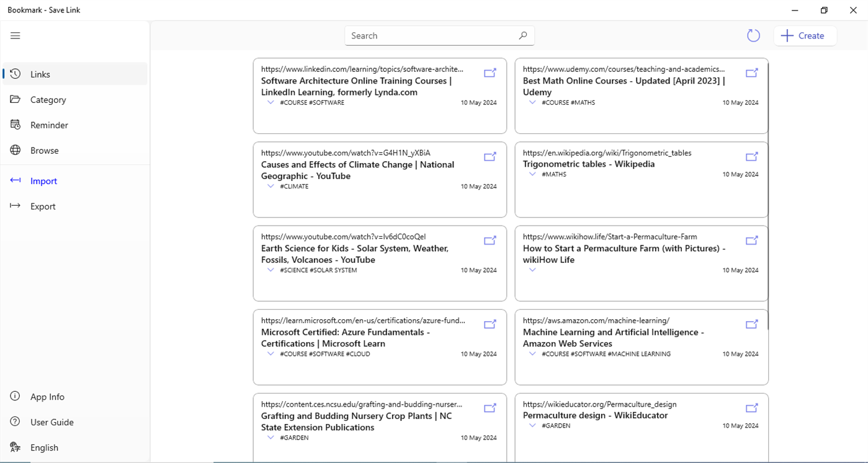Screen dimensions: 868x463
Task: Expand the Permaculture design WikiEducator card
Action: [x=532, y=425]
